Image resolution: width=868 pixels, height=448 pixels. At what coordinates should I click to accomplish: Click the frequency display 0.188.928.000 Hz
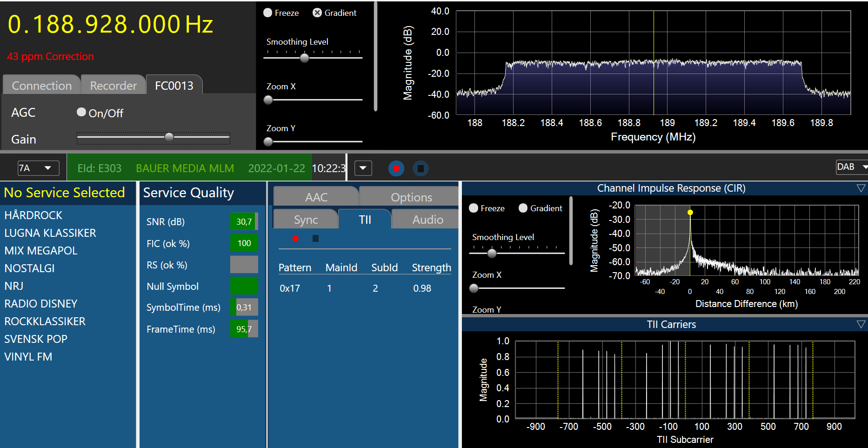(110, 24)
